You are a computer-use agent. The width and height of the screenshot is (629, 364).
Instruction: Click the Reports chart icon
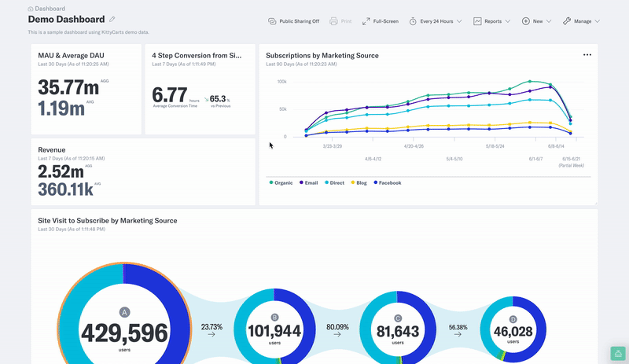[477, 21]
